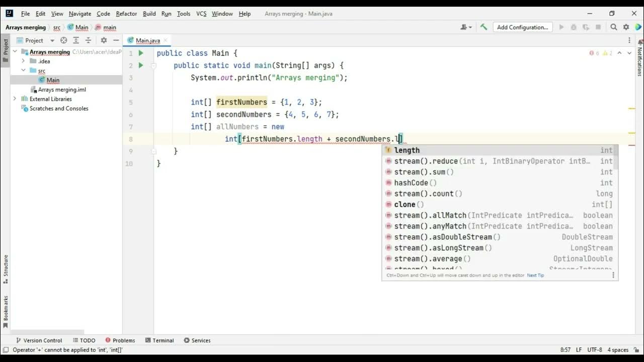Image resolution: width=644 pixels, height=362 pixels.
Task: Click Expand All in Project panel
Action: (x=76, y=40)
